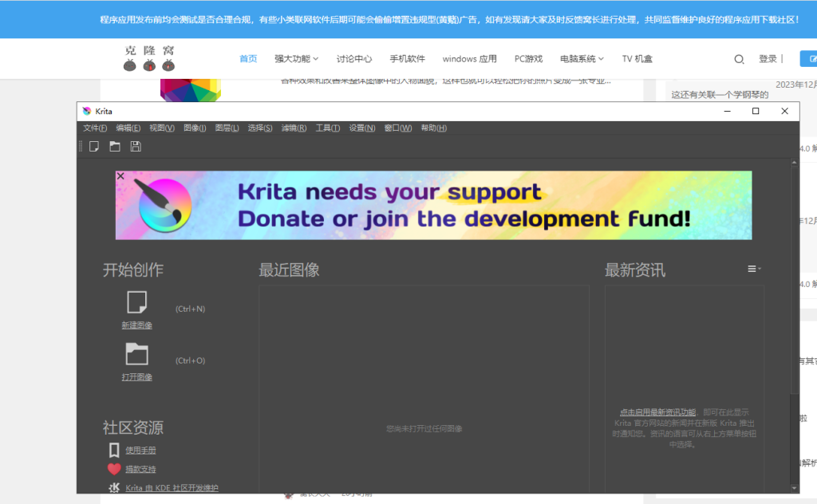
Task: Click the colorful app thumbnail on the website
Action: 191,90
